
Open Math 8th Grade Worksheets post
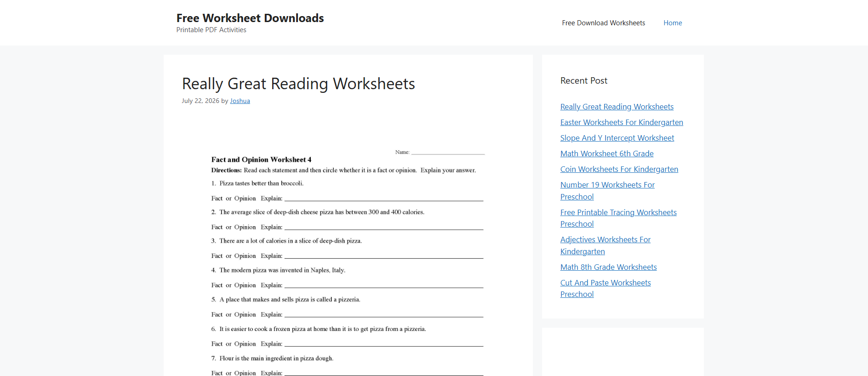pos(608,267)
